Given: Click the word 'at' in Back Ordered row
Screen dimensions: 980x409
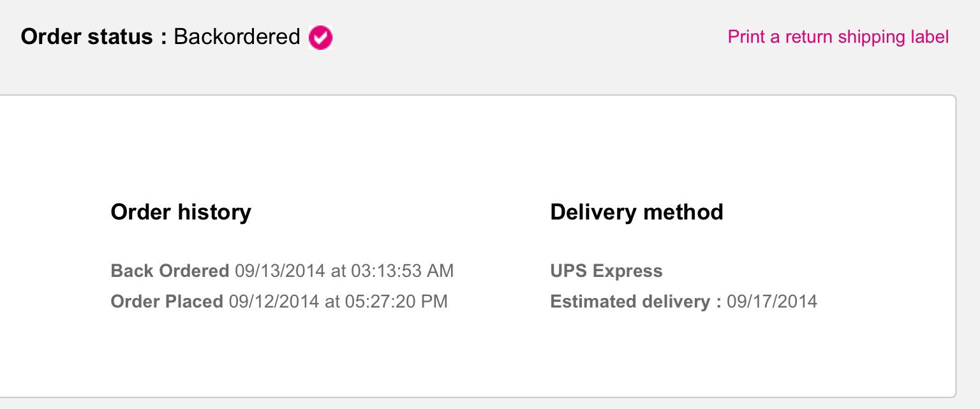Looking at the screenshot, I should pyautogui.click(x=338, y=271).
